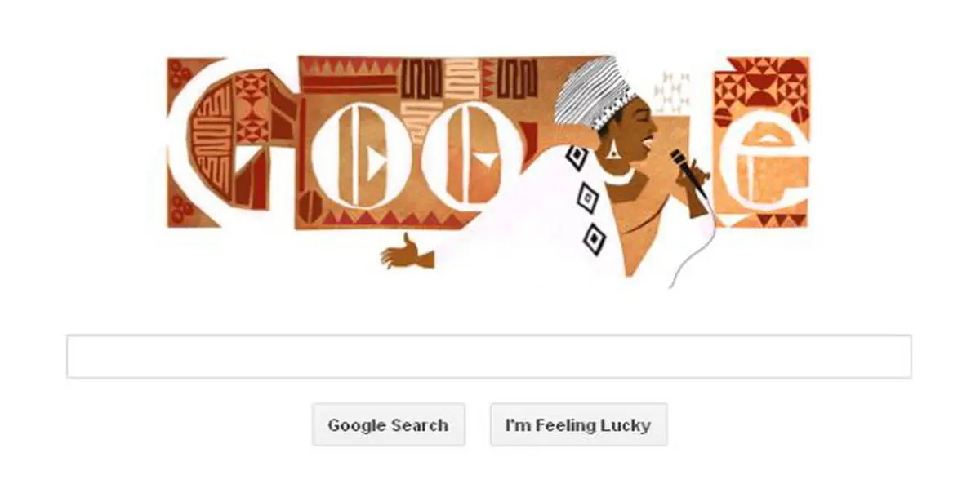Focus the Google search text box
The width and height of the screenshot is (980, 502).
point(488,356)
